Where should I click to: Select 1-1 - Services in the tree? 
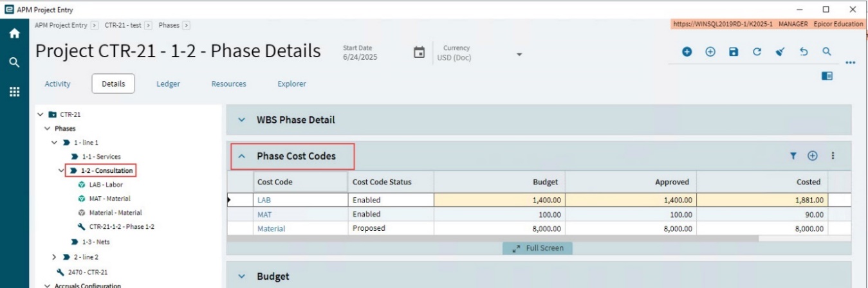[101, 157]
